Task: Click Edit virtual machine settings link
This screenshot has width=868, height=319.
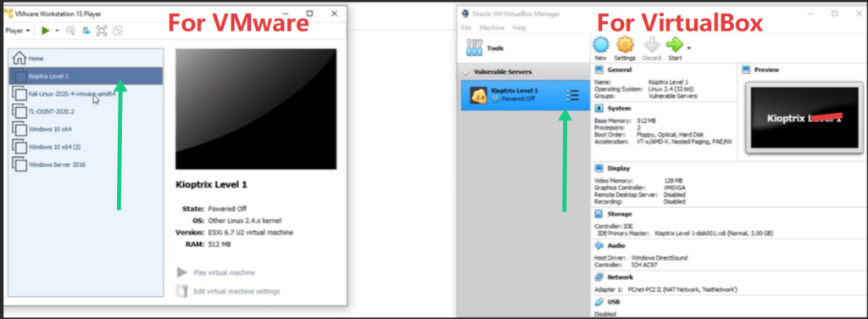Action: pos(236,291)
